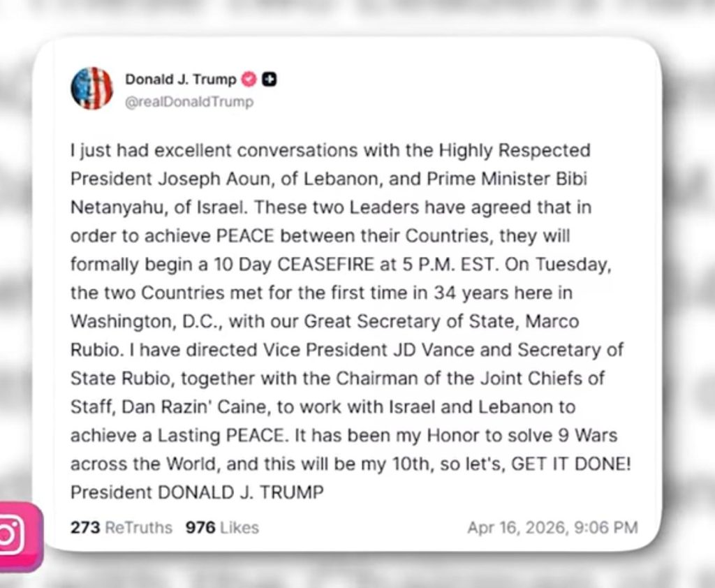Viewport: 715px width, 588px height.
Task: Click the Donald J. Trump display name
Action: coord(180,80)
